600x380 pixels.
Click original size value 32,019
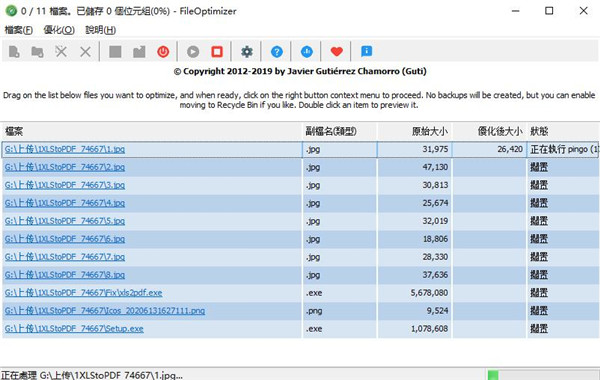(435, 221)
